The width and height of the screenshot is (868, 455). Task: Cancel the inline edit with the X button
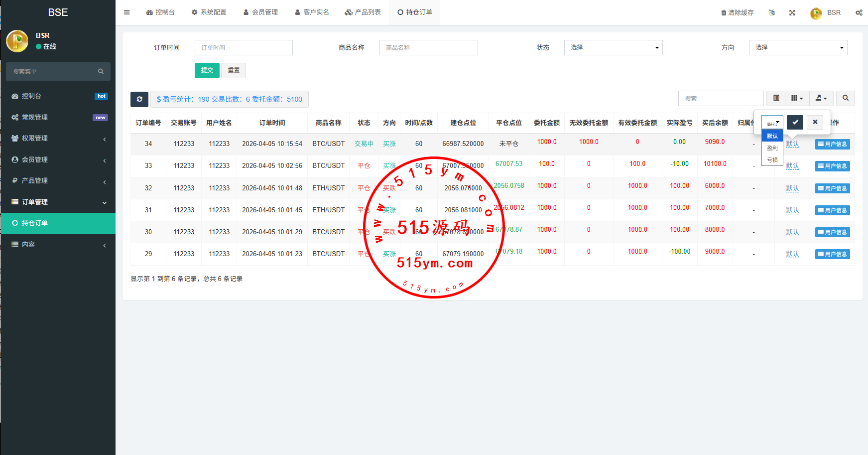point(815,122)
